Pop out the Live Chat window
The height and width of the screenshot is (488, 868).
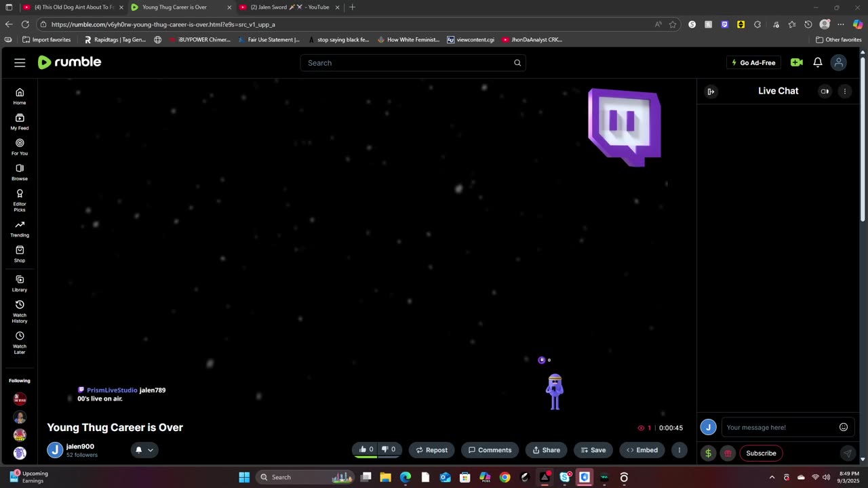[x=825, y=91]
